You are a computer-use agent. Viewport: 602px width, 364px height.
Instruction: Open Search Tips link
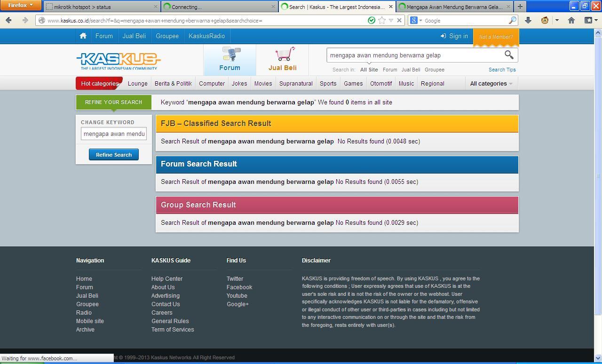click(x=502, y=70)
